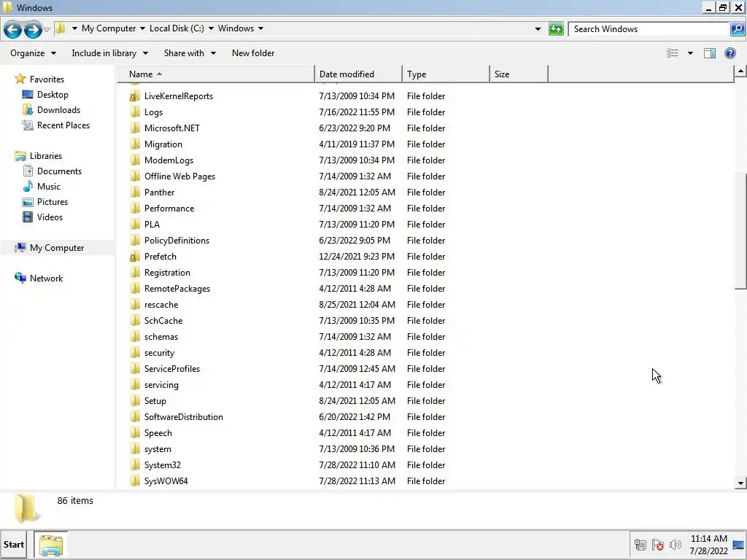The height and width of the screenshot is (560, 747).
Task: Open the Organize dropdown menu
Action: (x=33, y=53)
